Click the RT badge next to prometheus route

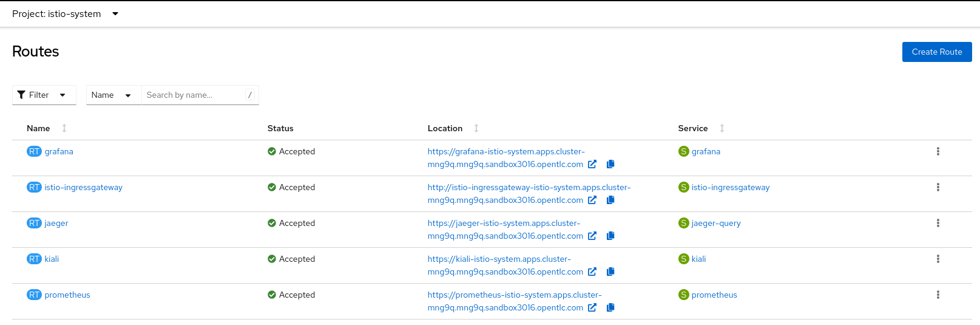[x=34, y=295]
